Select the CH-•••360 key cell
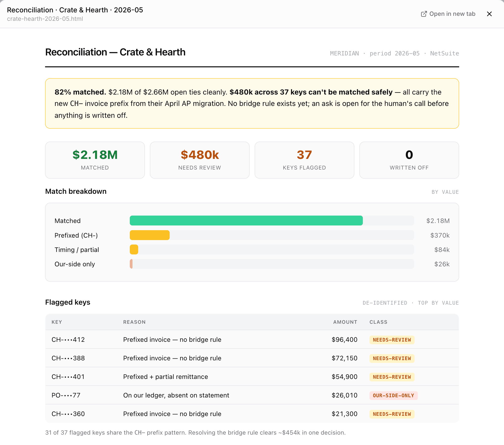The image size is (504, 445). [x=68, y=414]
